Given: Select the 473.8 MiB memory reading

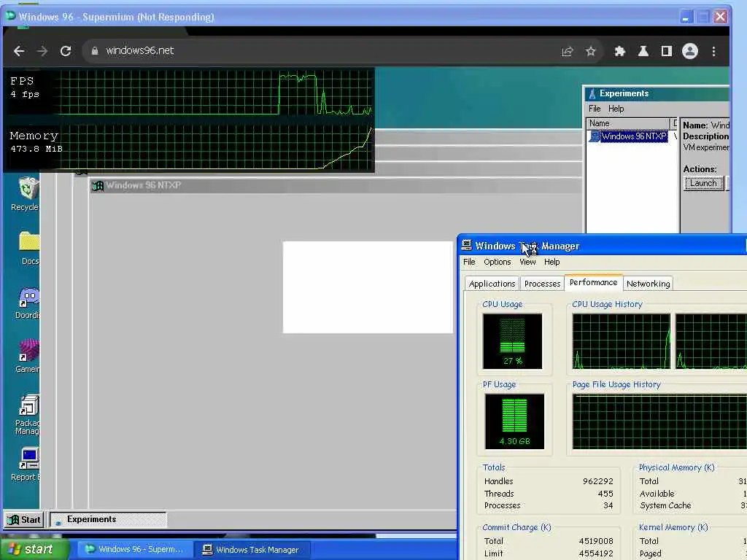Looking at the screenshot, I should click(x=36, y=149).
